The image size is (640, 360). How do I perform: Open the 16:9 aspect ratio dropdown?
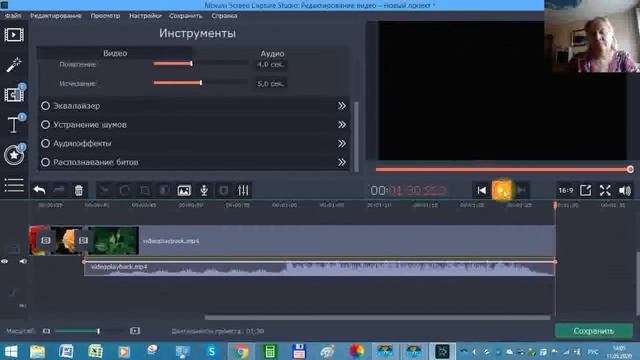click(x=566, y=190)
